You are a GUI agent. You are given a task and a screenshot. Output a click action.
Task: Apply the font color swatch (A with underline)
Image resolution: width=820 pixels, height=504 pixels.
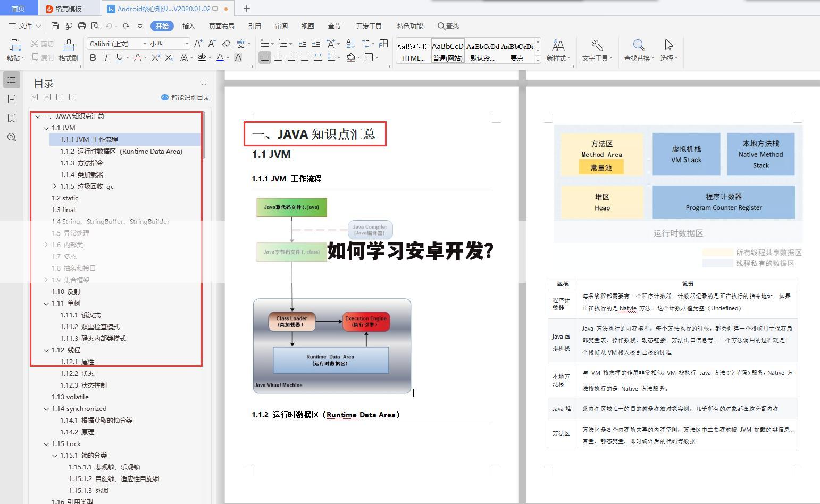click(220, 57)
